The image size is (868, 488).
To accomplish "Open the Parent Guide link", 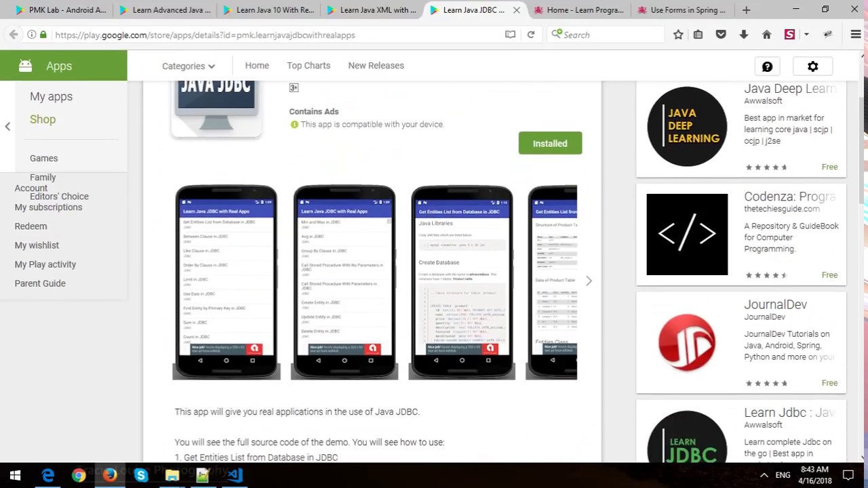I will [40, 283].
